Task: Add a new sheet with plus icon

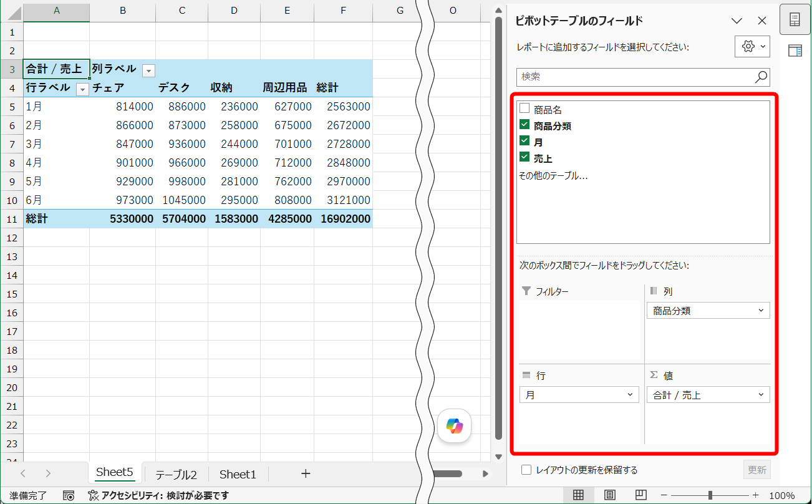Action: click(x=306, y=473)
